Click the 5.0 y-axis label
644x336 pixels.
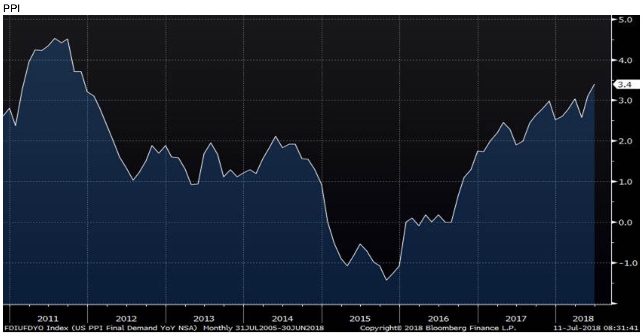[x=626, y=20]
